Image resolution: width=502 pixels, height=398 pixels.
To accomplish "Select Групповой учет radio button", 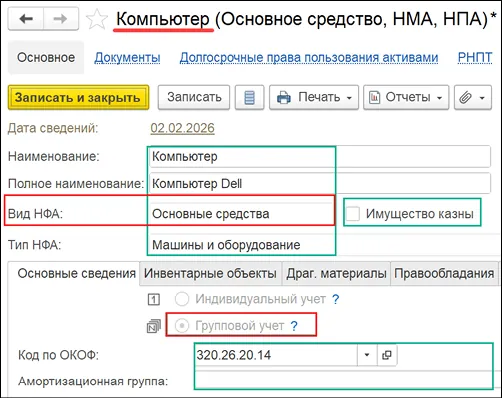I will [182, 326].
